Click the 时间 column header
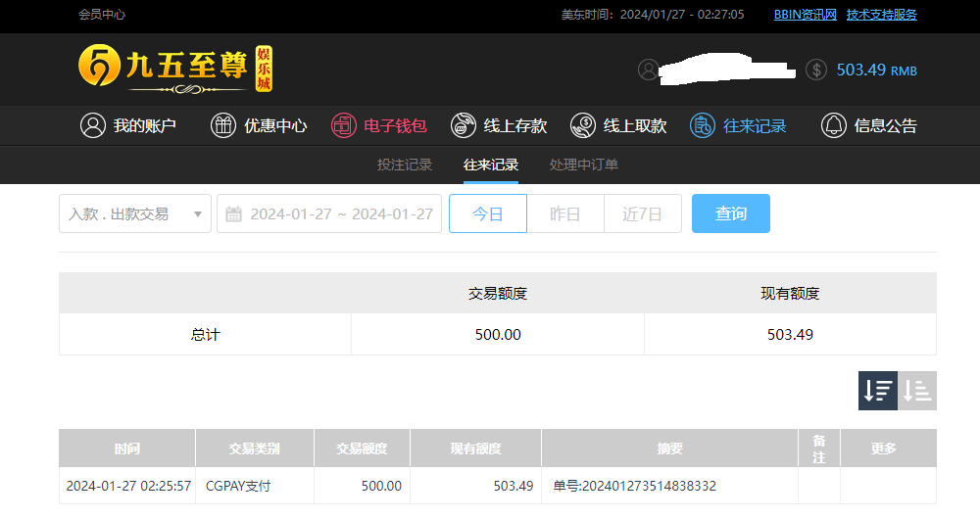The image size is (980, 520). pyautogui.click(x=126, y=449)
